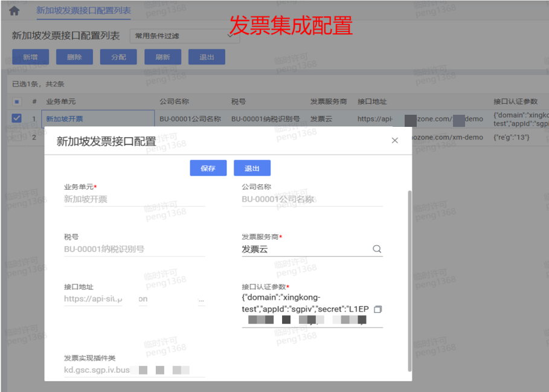Click the 分配 toolbar button
Image resolution: width=549 pixels, height=392 pixels.
[118, 57]
